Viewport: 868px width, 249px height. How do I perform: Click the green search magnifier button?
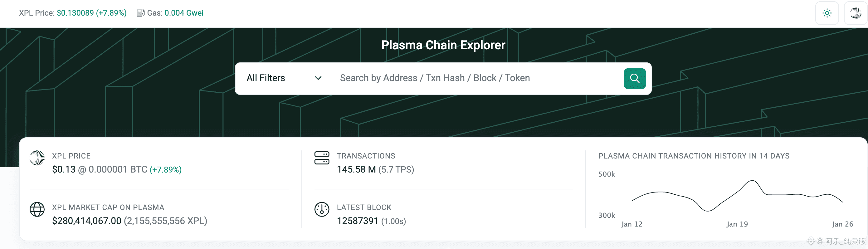tap(635, 79)
